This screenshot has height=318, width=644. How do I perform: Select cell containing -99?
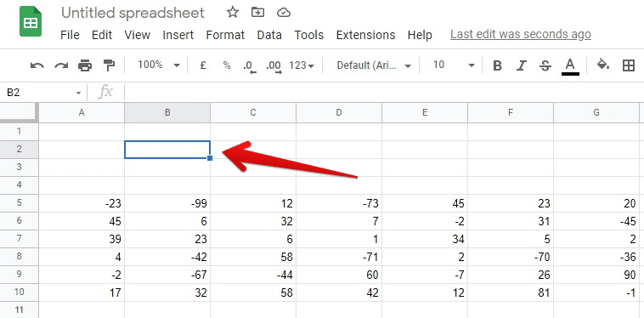(167, 203)
